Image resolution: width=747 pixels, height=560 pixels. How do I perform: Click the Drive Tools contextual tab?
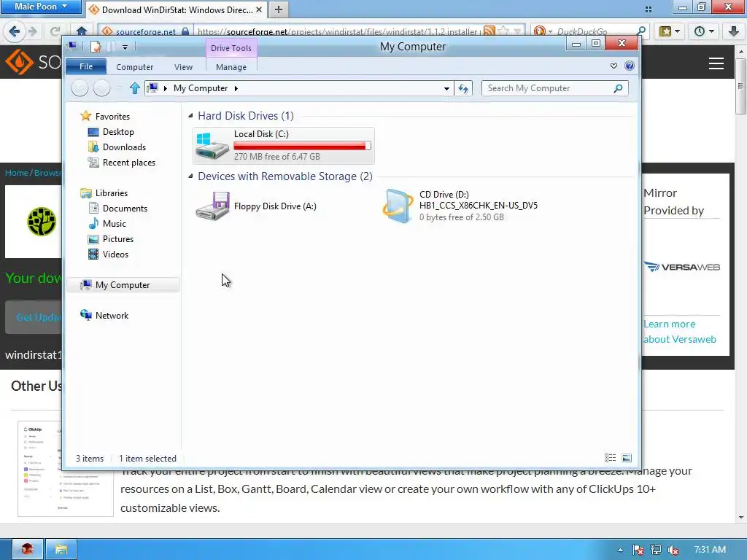click(x=231, y=48)
